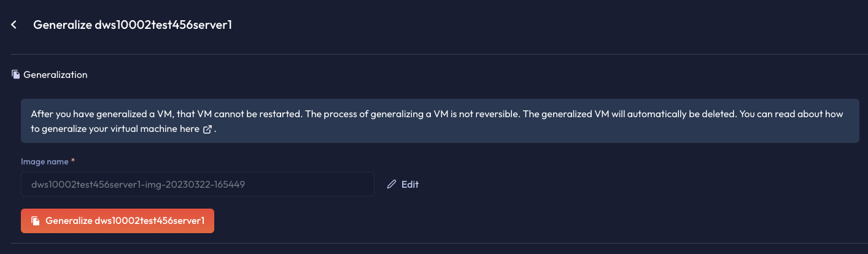This screenshot has width=868, height=254.
Task: Go back using the left chevron arrow
Action: pos(14,25)
